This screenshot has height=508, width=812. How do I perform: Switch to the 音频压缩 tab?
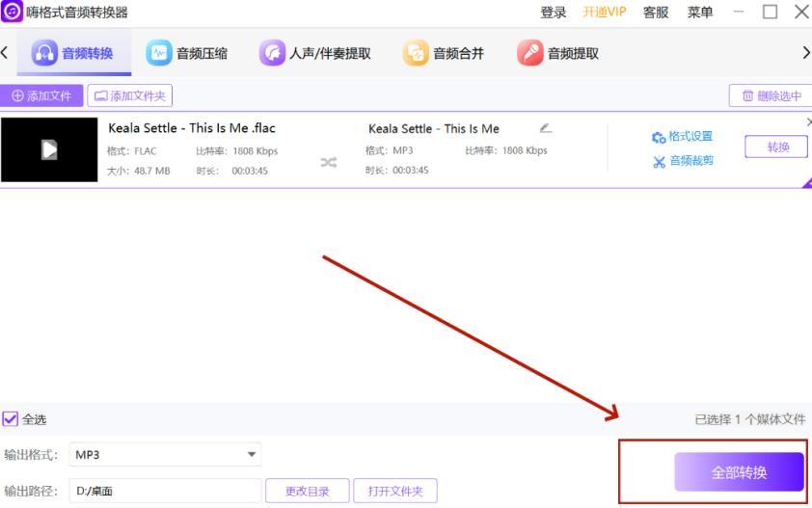pos(187,54)
